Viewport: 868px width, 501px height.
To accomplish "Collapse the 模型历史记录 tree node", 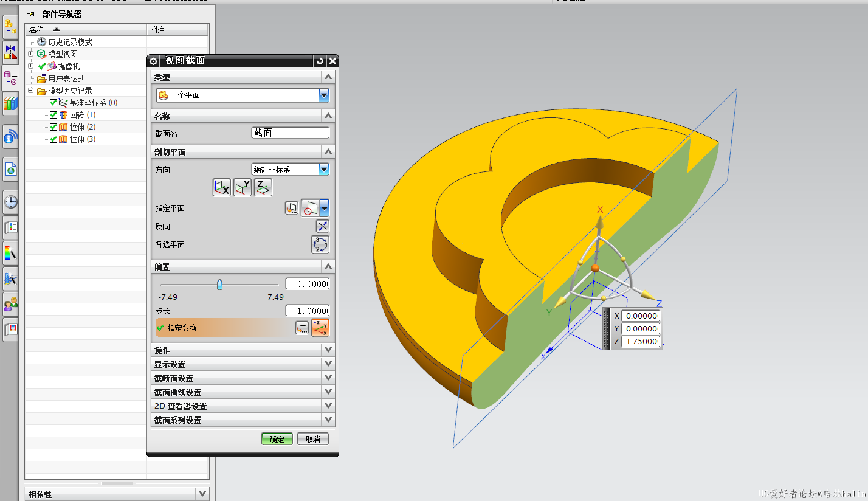I will coord(31,91).
